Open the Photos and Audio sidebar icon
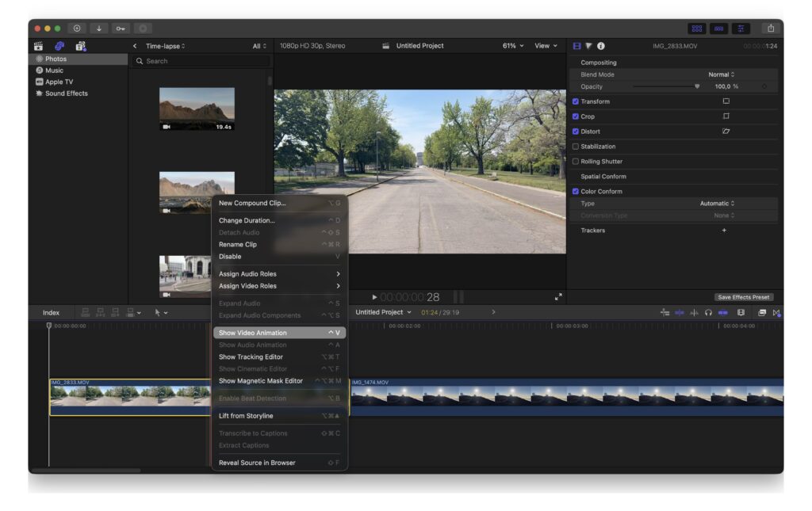Viewport: 812px width, 511px height. (59, 46)
